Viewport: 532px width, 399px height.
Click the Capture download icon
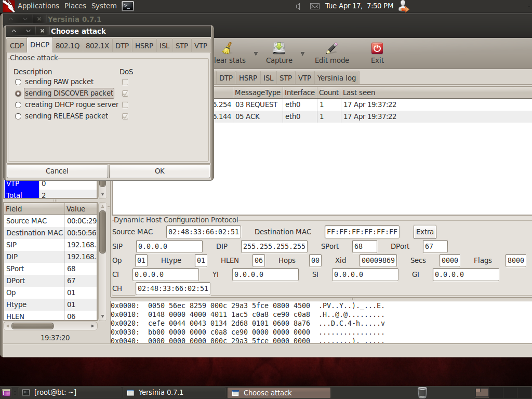[x=279, y=48]
